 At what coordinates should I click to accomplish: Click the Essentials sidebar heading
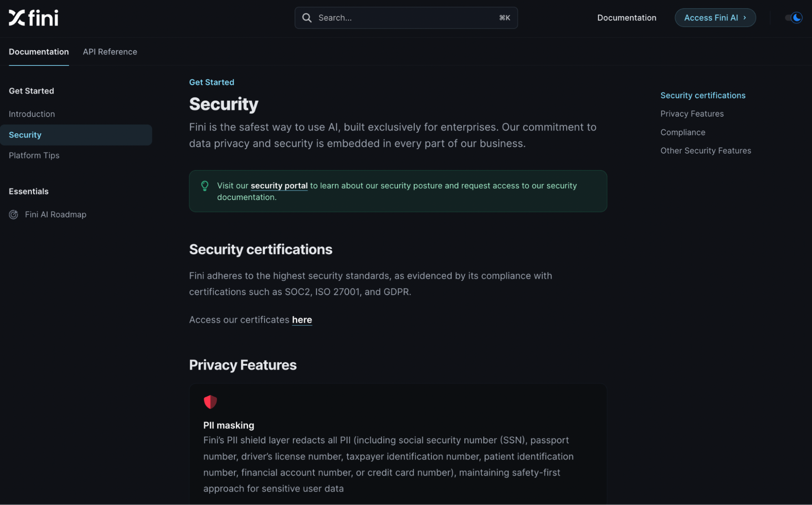click(x=29, y=191)
